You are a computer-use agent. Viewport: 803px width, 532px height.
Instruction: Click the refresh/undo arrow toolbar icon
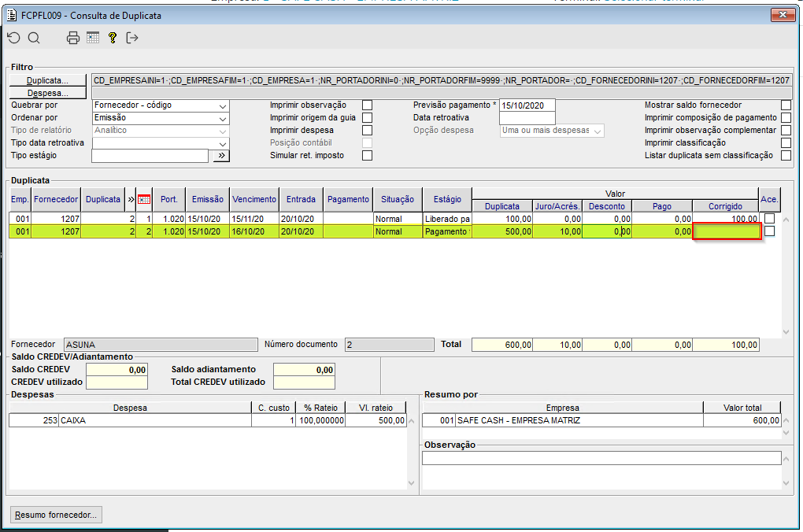click(13, 38)
